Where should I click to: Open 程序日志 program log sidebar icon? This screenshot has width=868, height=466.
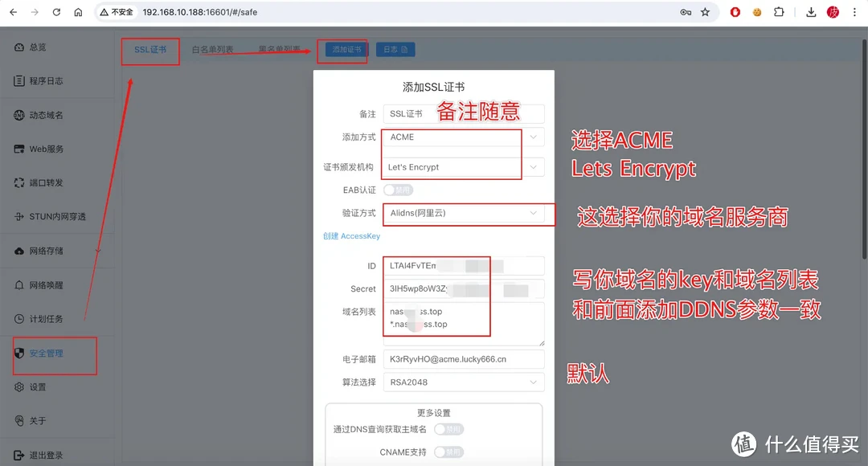click(19, 81)
